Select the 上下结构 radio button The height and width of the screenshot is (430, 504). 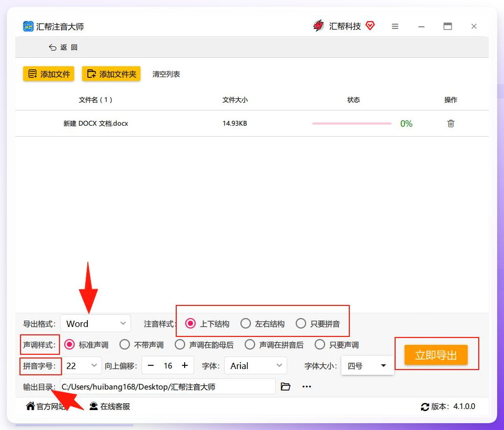click(x=190, y=323)
